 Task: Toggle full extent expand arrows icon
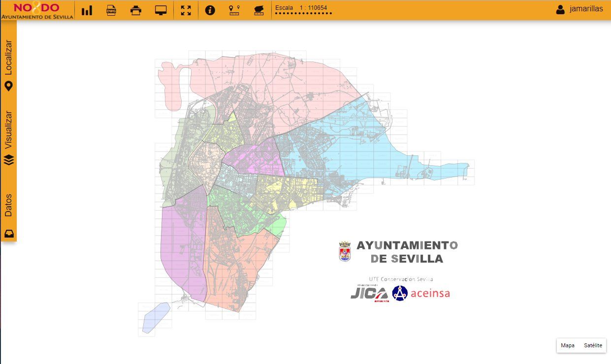186,10
